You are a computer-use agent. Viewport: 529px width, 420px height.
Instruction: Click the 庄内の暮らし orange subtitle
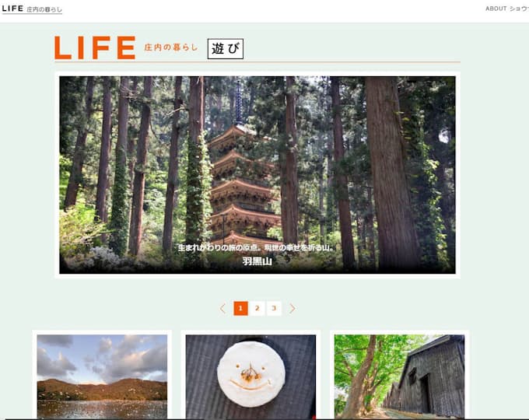click(x=170, y=47)
